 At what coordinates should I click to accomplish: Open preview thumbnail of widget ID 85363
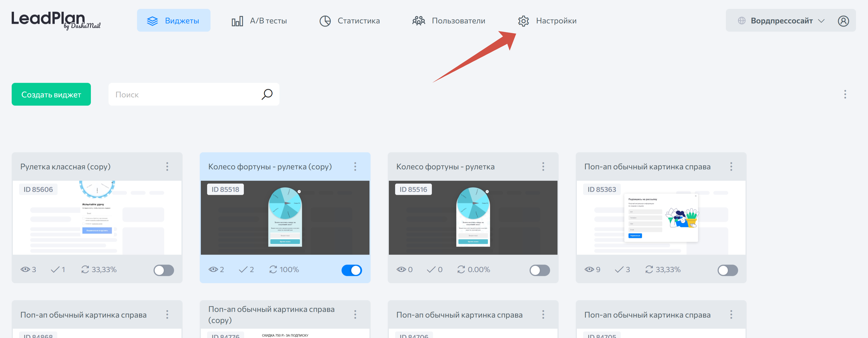[x=661, y=218]
